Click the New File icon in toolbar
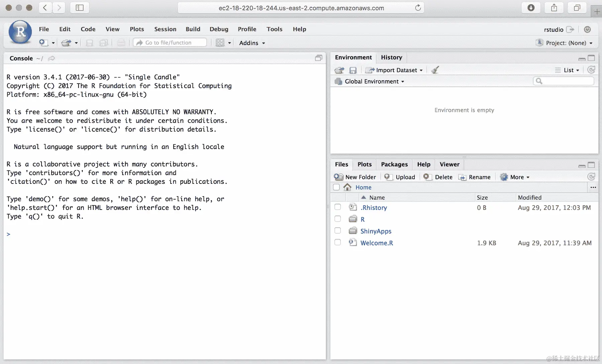 43,43
